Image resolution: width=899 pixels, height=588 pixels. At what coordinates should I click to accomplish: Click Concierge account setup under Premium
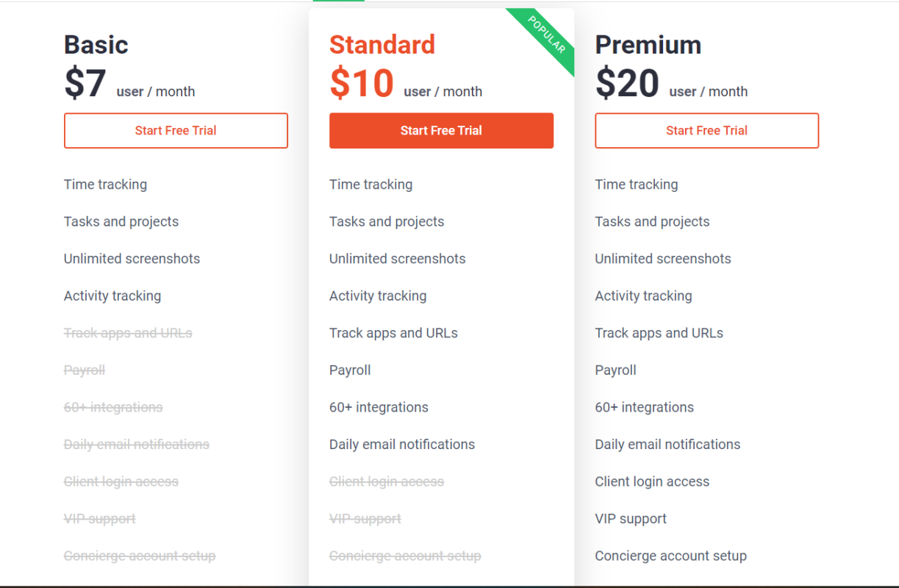[x=670, y=556]
